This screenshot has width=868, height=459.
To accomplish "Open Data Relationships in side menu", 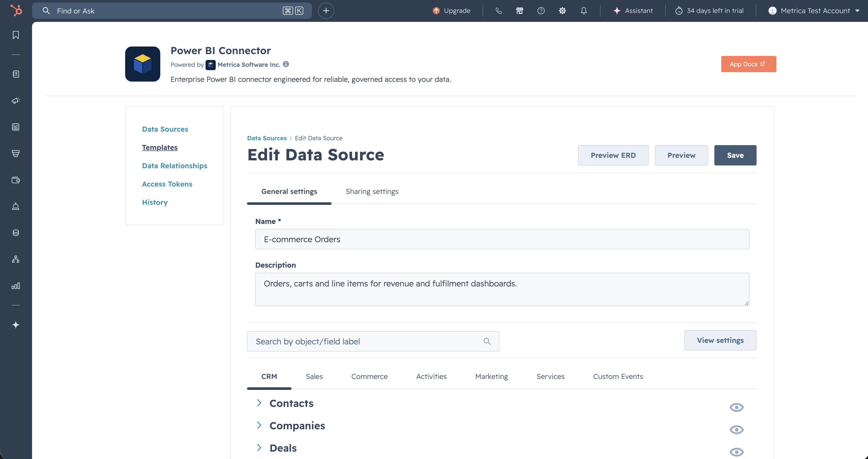I will pyautogui.click(x=175, y=165).
